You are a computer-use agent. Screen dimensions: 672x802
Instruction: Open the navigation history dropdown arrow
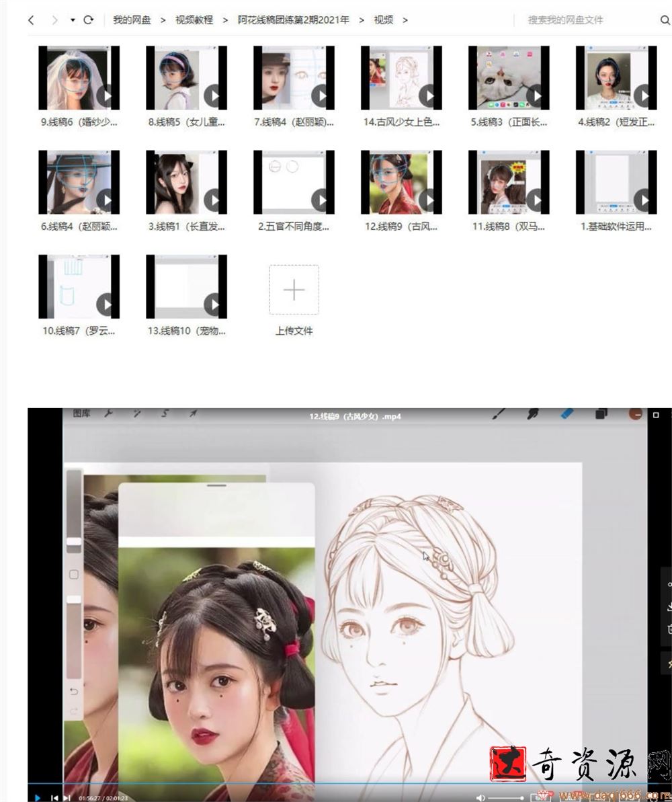(73, 20)
